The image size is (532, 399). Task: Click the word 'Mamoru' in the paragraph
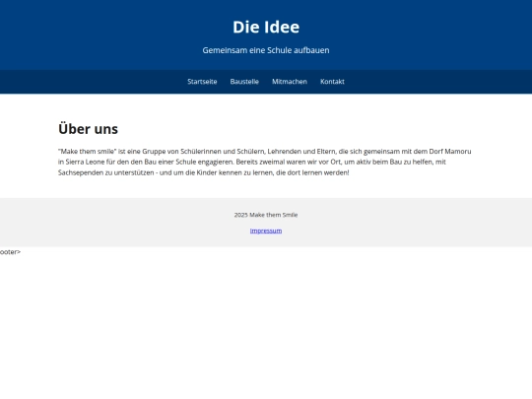click(x=458, y=152)
